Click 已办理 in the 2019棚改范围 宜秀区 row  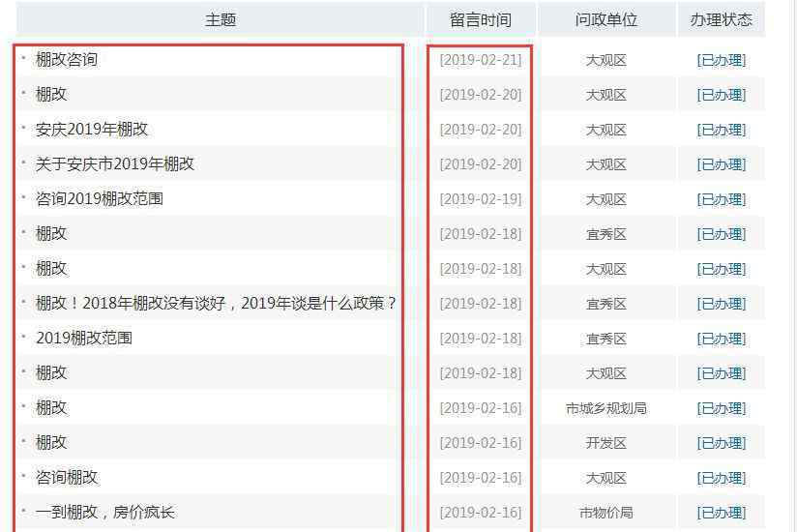tap(722, 339)
